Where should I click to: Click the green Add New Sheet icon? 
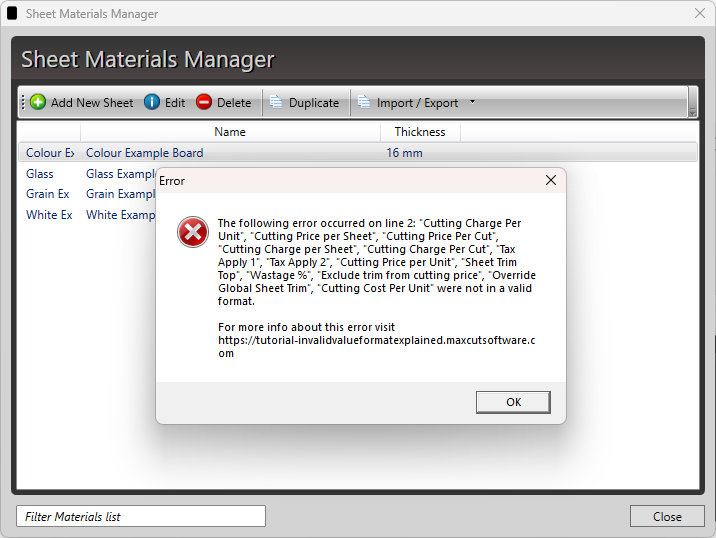pyautogui.click(x=38, y=102)
